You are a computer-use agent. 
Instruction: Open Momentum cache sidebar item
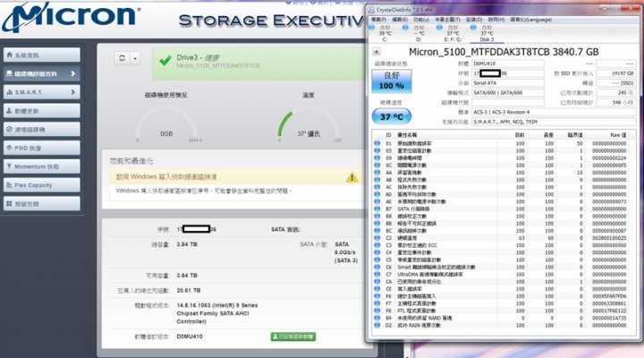pyautogui.click(x=42, y=166)
